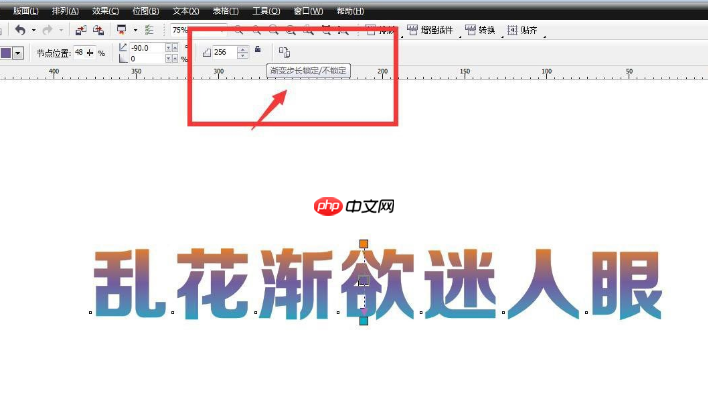Open the 窗口(W) window menu
Image resolution: width=708 pixels, height=413 pixels.
(x=308, y=11)
